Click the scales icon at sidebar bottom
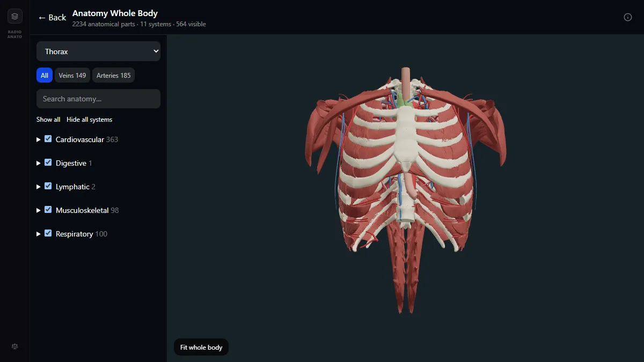The image size is (644, 362). pyautogui.click(x=14, y=346)
